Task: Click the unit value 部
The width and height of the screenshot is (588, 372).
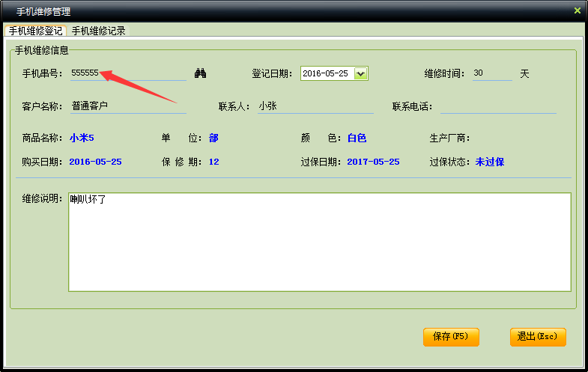Action: click(x=213, y=138)
